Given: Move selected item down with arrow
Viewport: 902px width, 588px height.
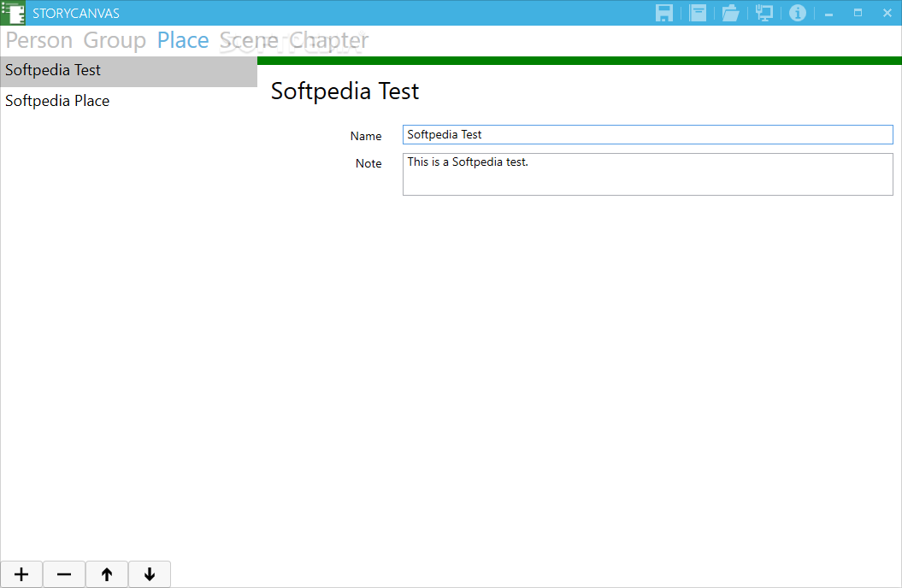Looking at the screenshot, I should tap(150, 574).
